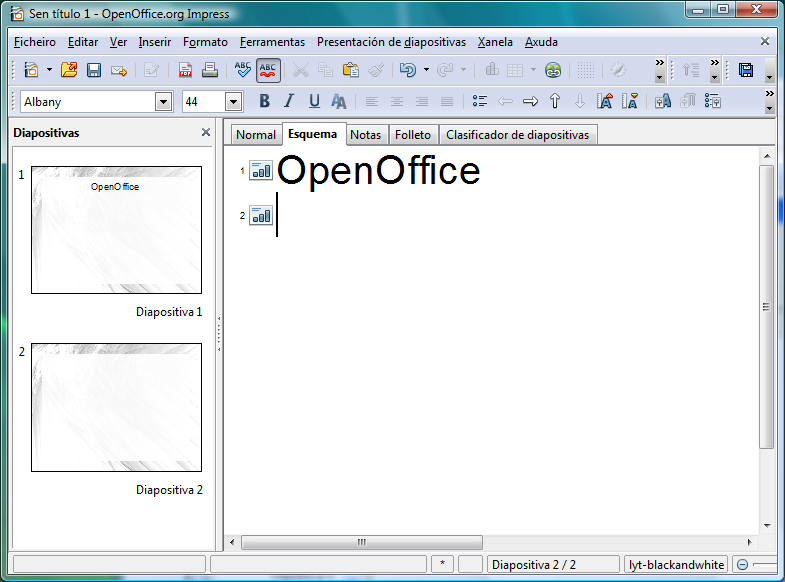Export directly as PDF
Screen dimensions: 785x582
186,70
